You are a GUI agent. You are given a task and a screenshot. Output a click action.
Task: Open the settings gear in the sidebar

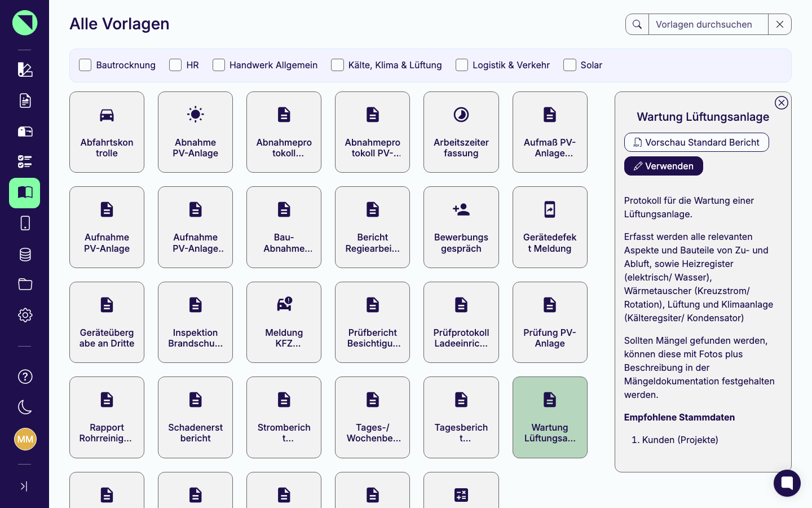[25, 315]
